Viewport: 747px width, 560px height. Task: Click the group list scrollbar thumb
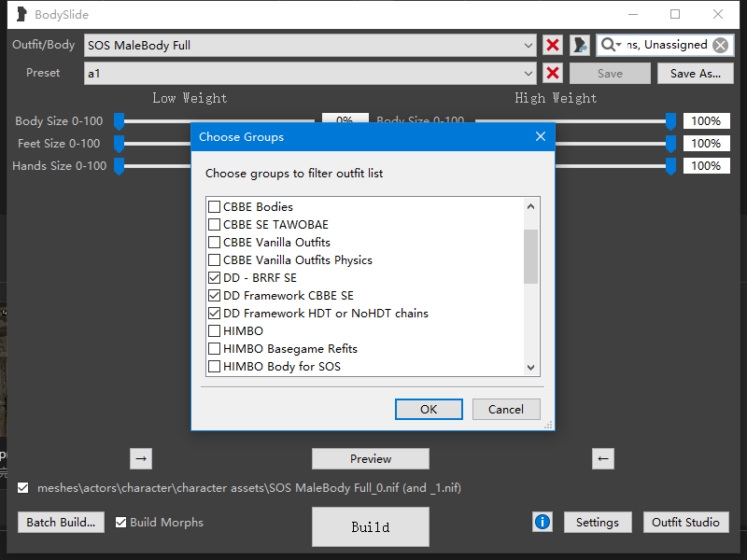[x=530, y=257]
